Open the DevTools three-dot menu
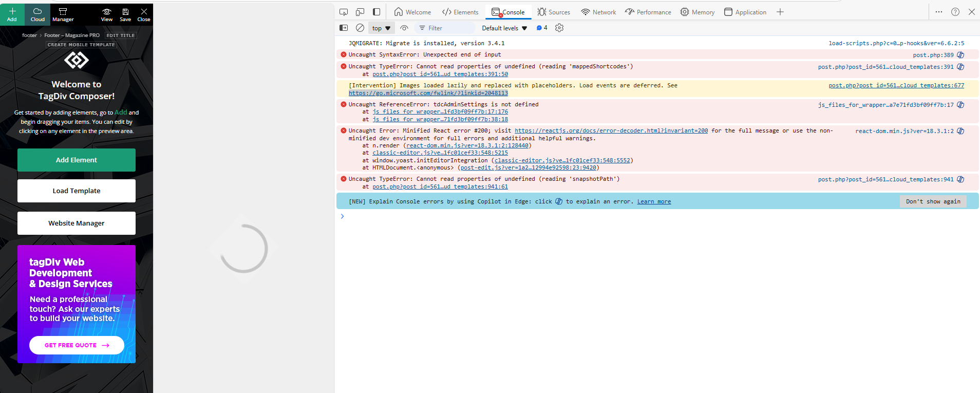The height and width of the screenshot is (393, 980). click(939, 12)
